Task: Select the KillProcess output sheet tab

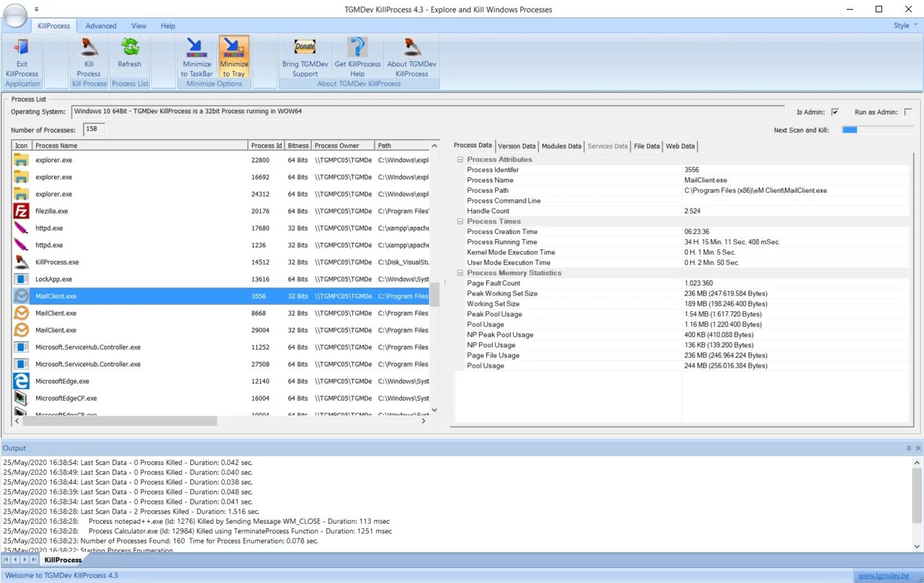Action: [62, 560]
